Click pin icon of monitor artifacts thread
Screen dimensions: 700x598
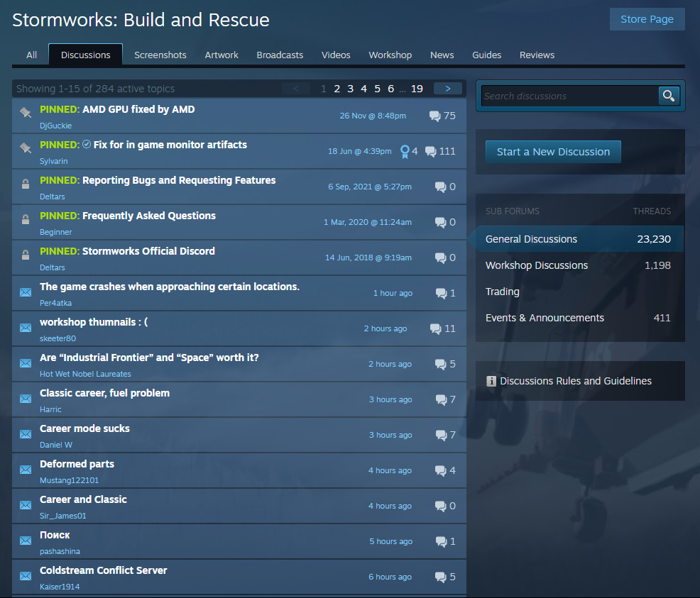coord(26,148)
